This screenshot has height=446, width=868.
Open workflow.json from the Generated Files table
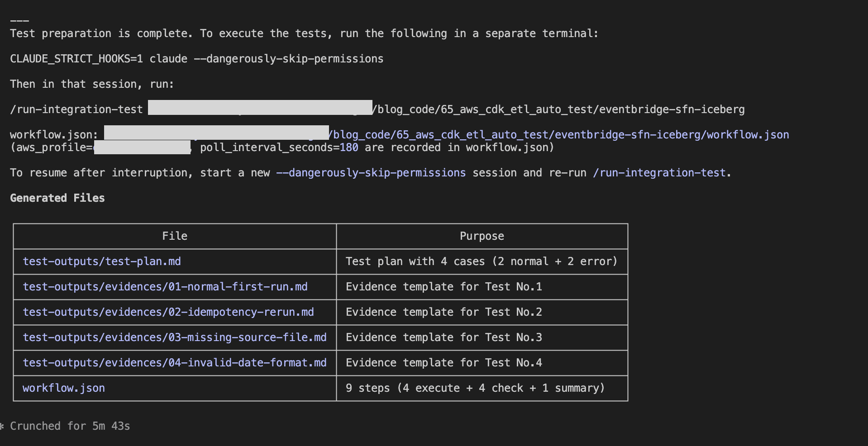(63, 388)
